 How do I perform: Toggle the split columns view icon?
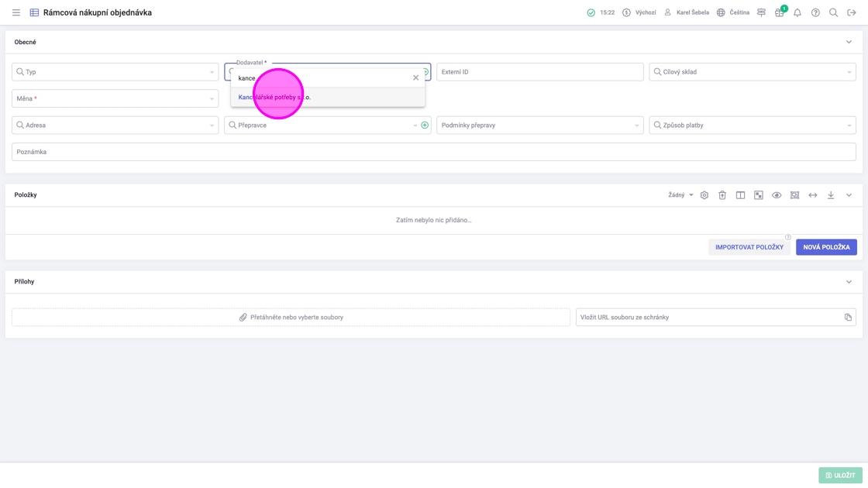(740, 195)
